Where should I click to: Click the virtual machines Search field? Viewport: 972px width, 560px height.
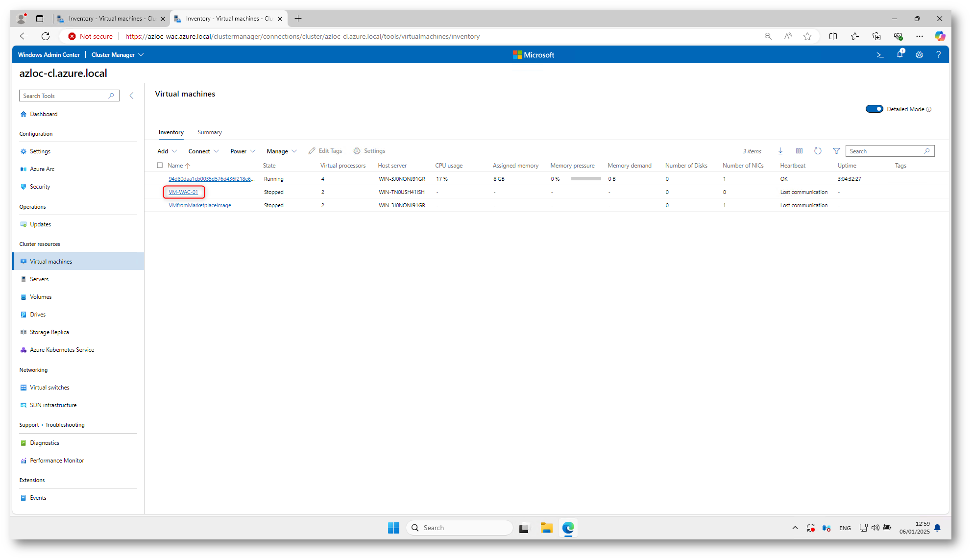(x=885, y=151)
